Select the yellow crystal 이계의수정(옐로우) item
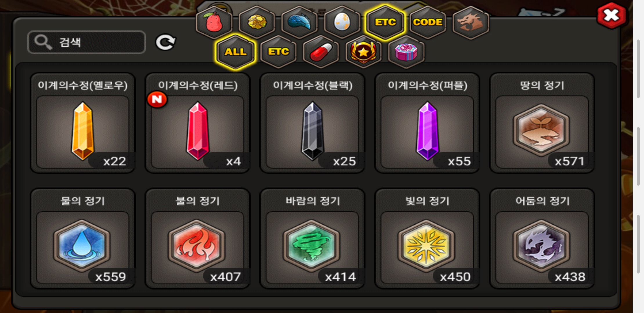 [x=83, y=123]
